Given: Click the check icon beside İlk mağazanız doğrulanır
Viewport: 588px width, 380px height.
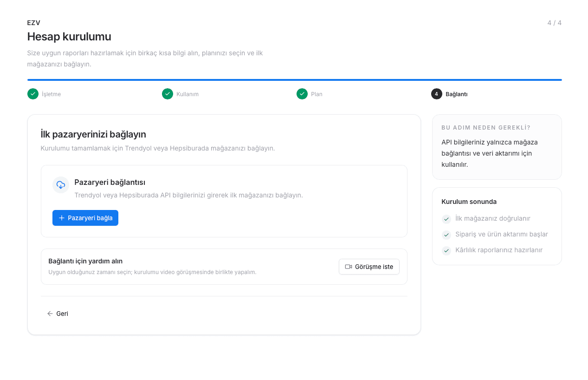Looking at the screenshot, I should 446,219.
